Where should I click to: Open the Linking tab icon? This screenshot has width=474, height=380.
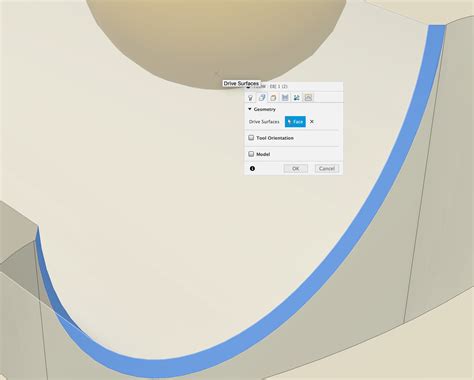(296, 98)
